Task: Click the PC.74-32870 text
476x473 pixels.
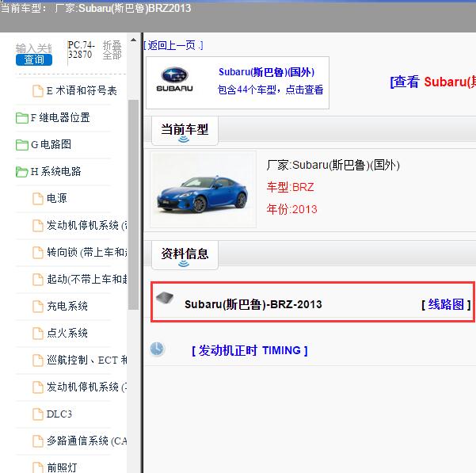Action: tap(81, 50)
